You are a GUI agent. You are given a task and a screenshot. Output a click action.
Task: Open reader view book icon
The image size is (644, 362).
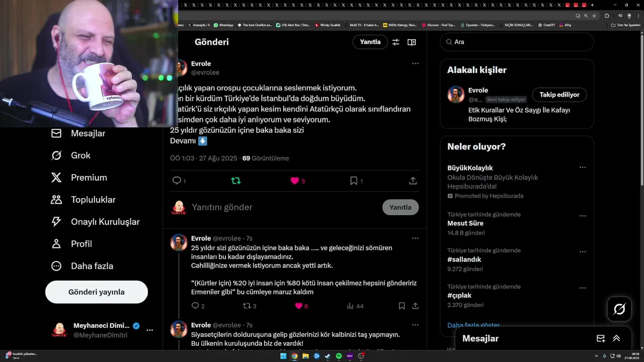[412, 42]
